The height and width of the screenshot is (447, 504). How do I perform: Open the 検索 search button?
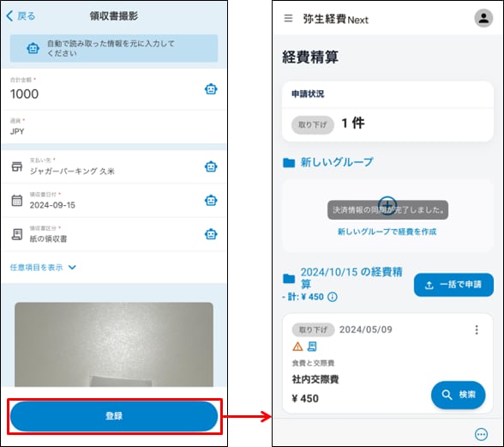(458, 395)
